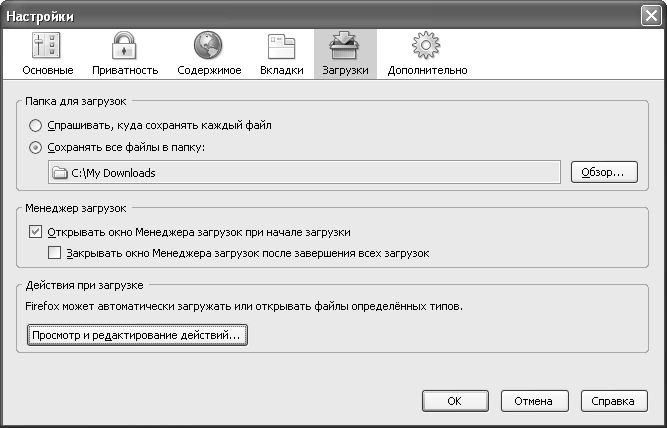Screen dimensions: 667x428
Task: Switch to the Дополнительно tab label
Action: coord(427,71)
